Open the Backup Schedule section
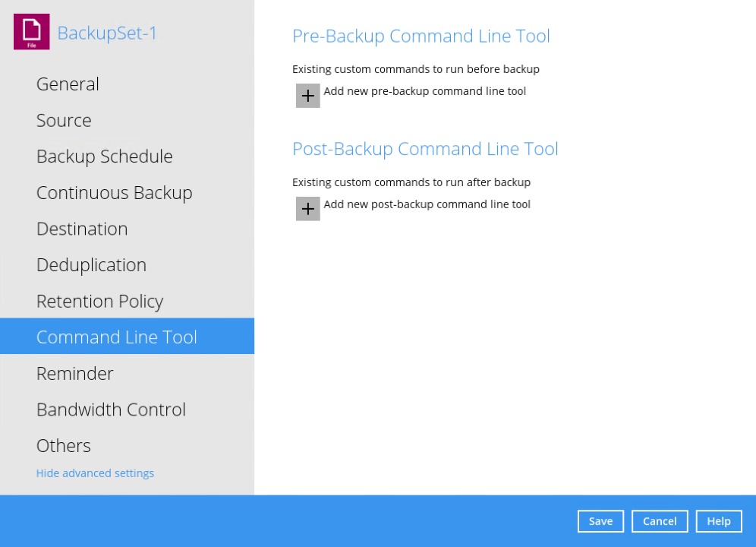This screenshot has height=547, width=756. (x=104, y=156)
